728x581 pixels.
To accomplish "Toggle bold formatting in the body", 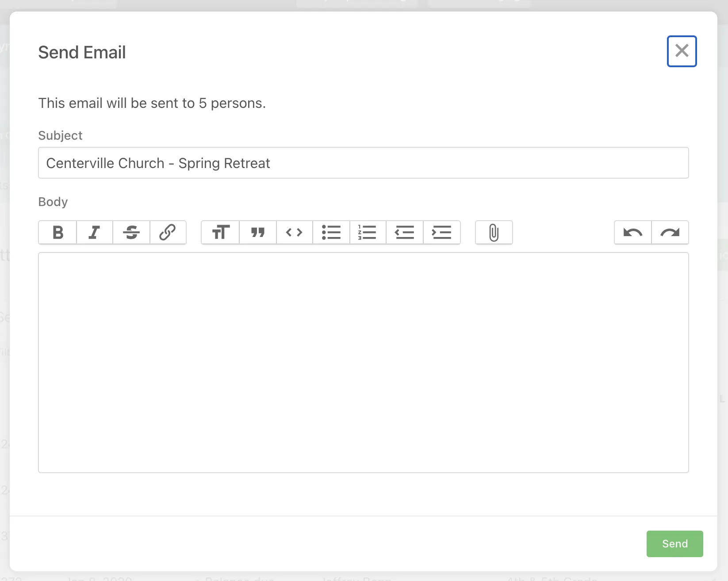I will tap(57, 232).
